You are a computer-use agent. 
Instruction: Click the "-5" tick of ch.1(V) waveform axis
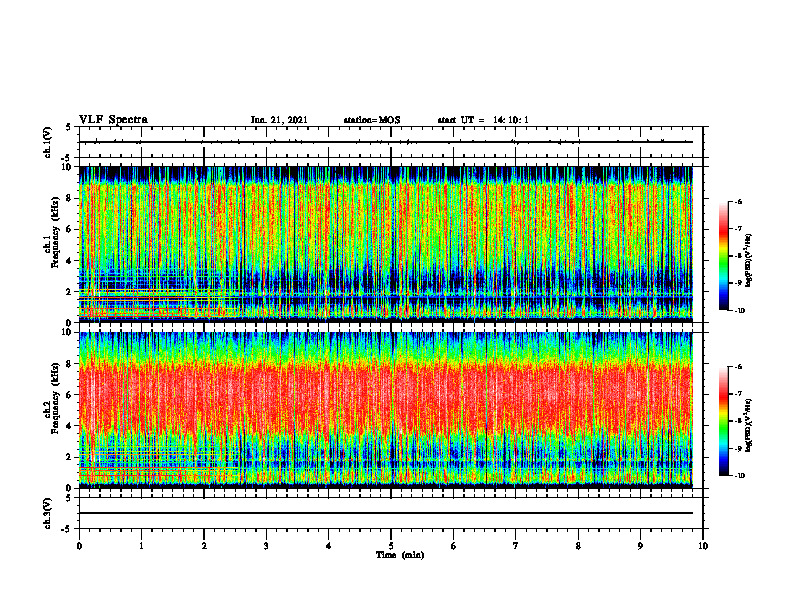pos(67,158)
